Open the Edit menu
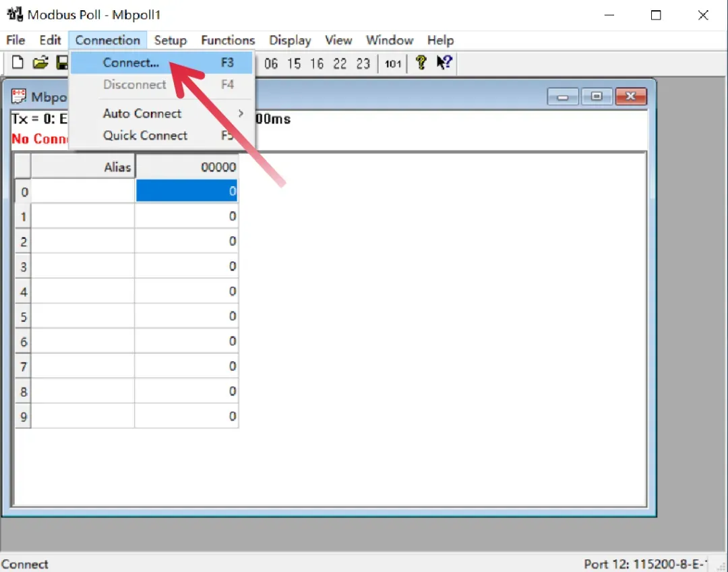Image resolution: width=728 pixels, height=572 pixels. coord(50,40)
